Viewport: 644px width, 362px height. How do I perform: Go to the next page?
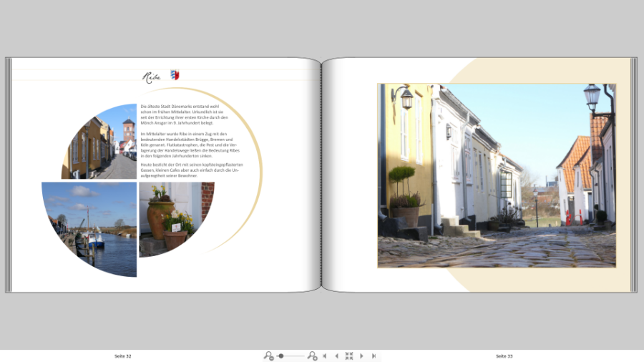[x=361, y=356]
